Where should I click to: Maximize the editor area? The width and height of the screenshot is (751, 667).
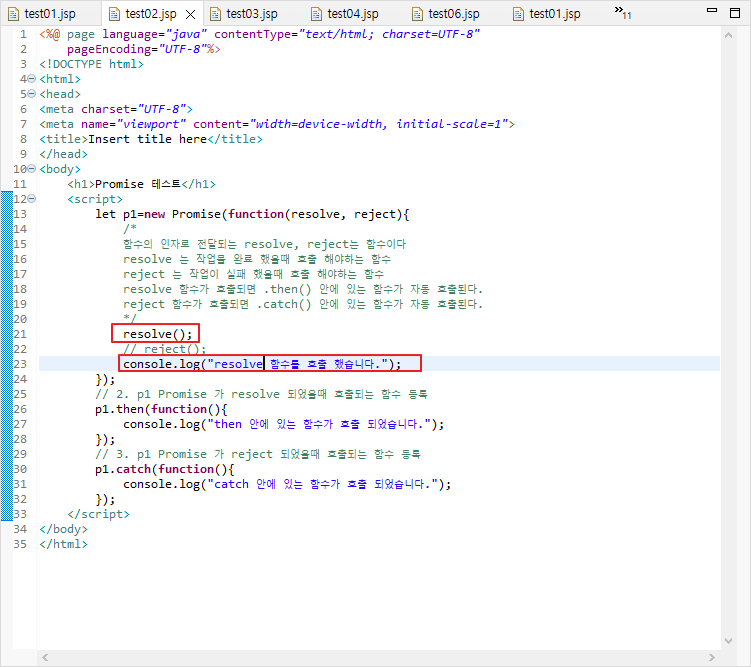pyautogui.click(x=735, y=12)
